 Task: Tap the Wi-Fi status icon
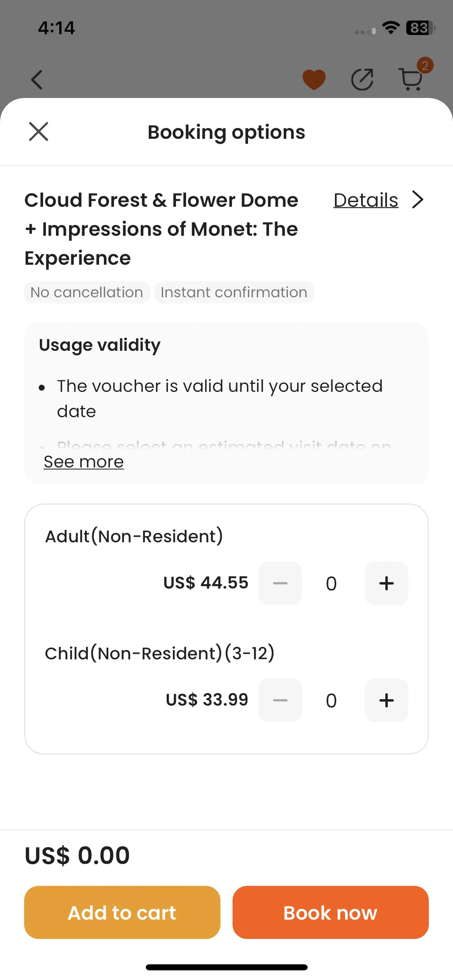point(391,28)
